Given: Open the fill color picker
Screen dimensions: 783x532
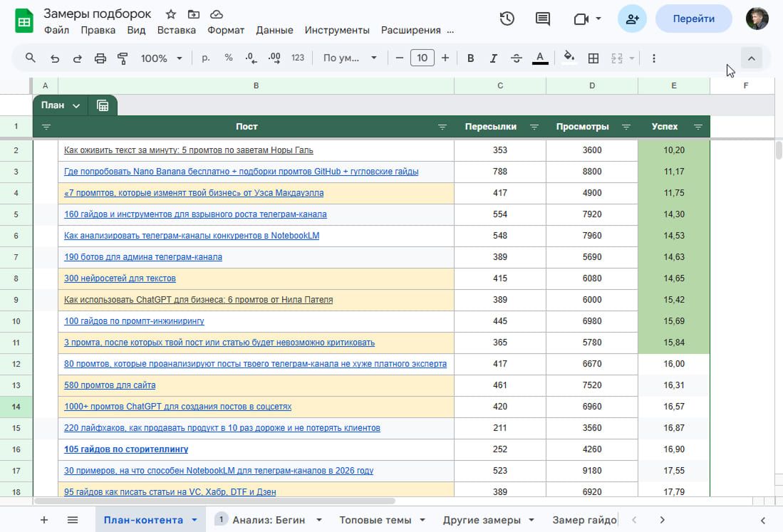Looking at the screenshot, I should pos(569,58).
